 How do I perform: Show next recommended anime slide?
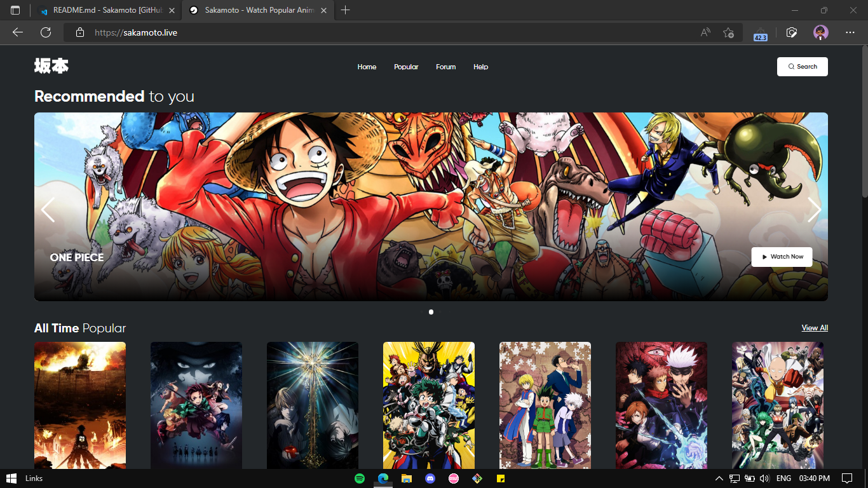(814, 209)
